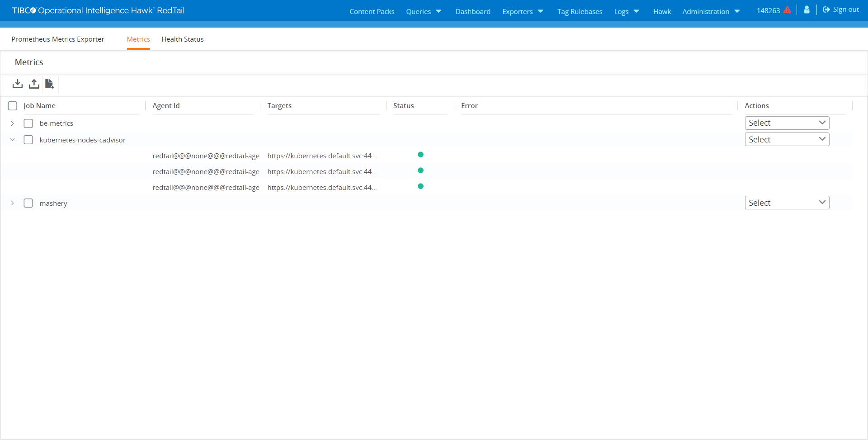
Task: Click the Sign out link
Action: coord(841,9)
